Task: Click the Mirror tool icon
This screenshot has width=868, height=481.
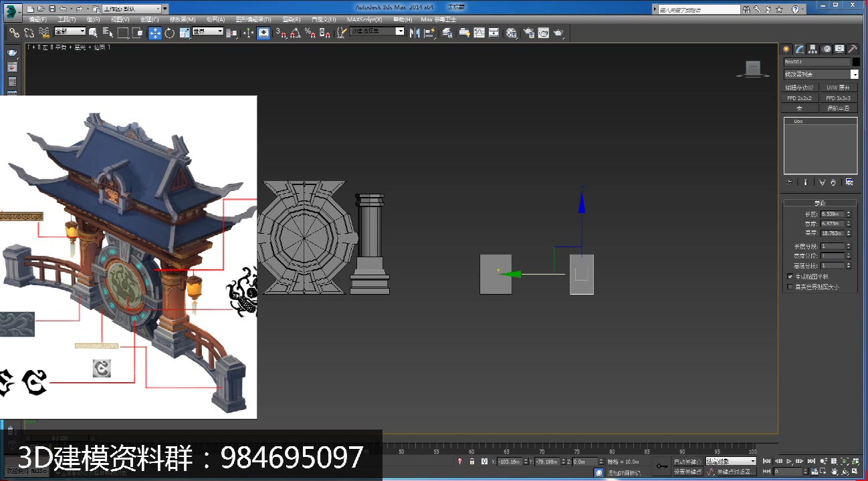Action: point(415,32)
